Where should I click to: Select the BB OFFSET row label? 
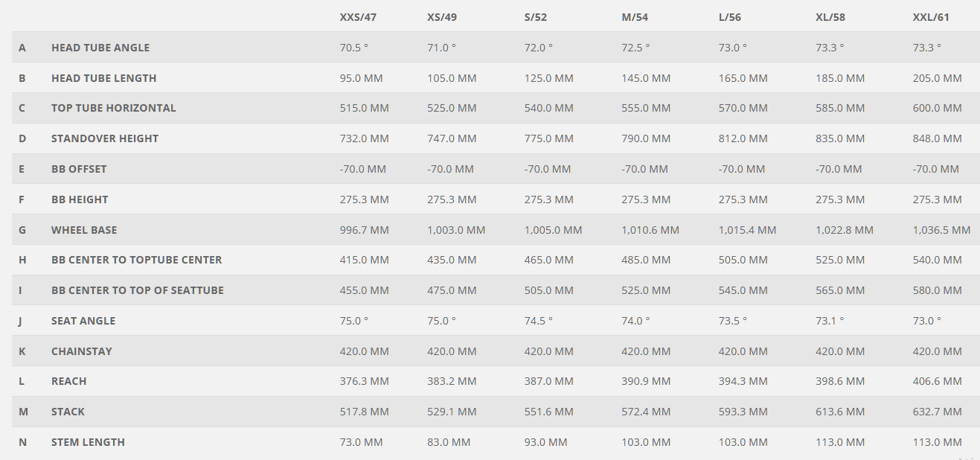tap(79, 169)
